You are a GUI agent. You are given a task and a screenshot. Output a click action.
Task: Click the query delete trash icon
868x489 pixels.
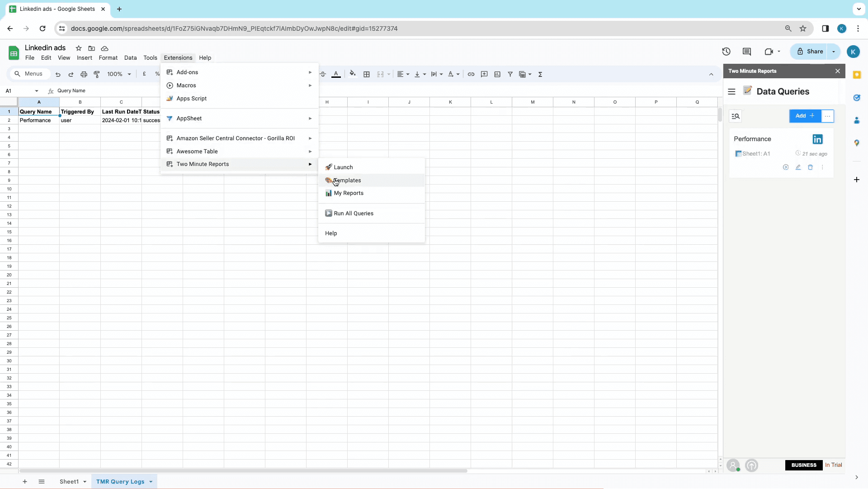pos(810,167)
